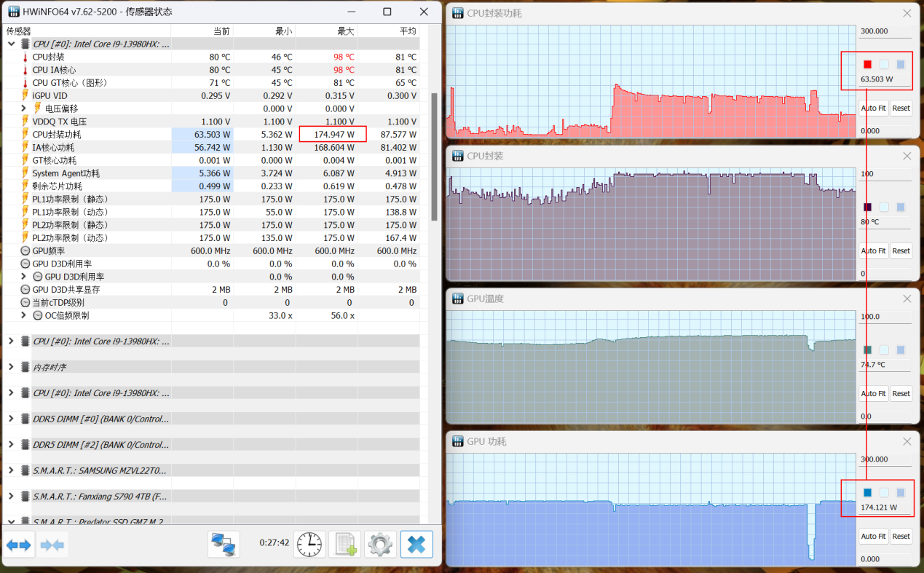Expand the OC倍频限制 row
The image size is (924, 573).
coord(24,315)
